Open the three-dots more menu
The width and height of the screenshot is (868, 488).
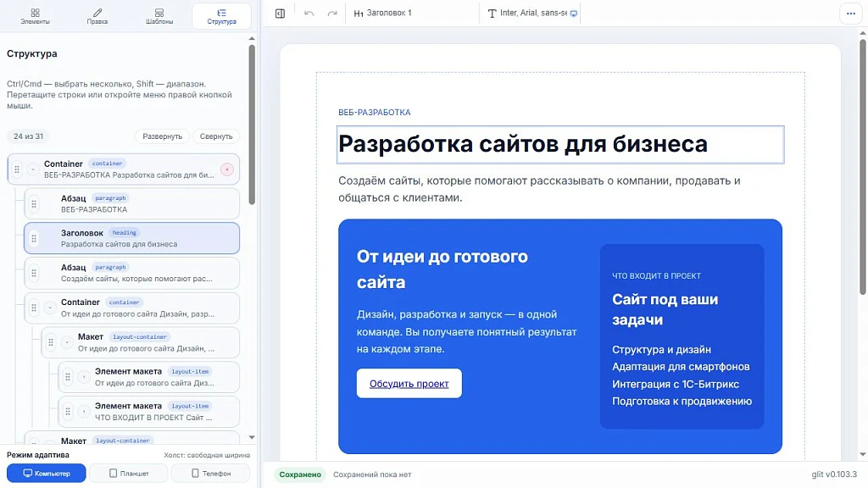[851, 14]
